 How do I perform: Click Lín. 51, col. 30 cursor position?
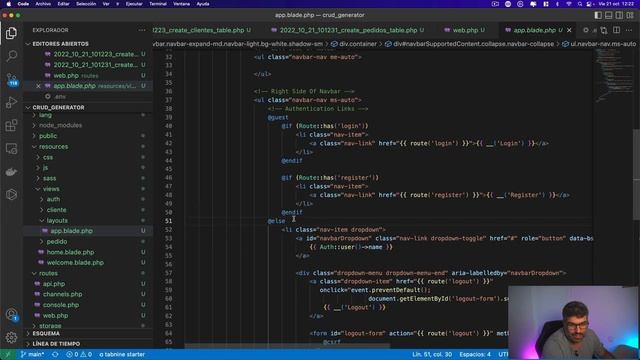pyautogui.click(x=432, y=354)
